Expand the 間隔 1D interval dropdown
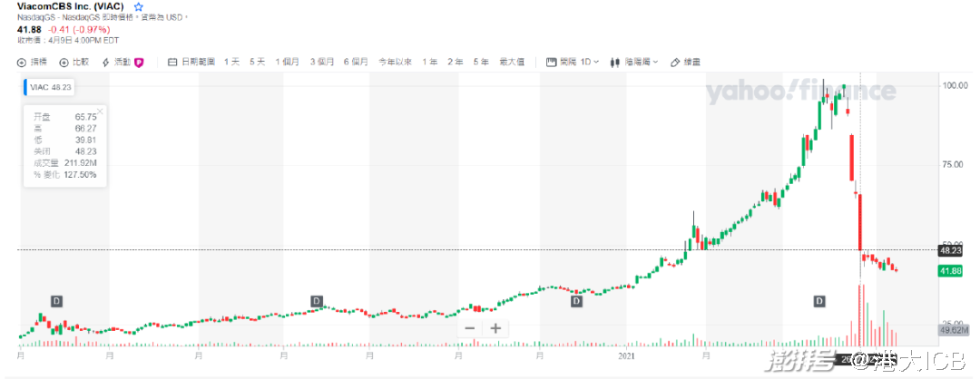 tap(573, 62)
